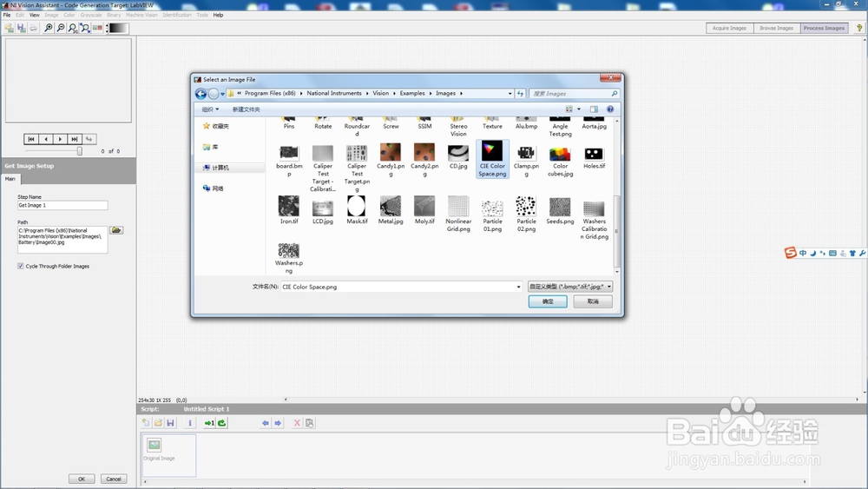
Task: Open the recent locations dropdown arrow
Action: click(x=222, y=94)
